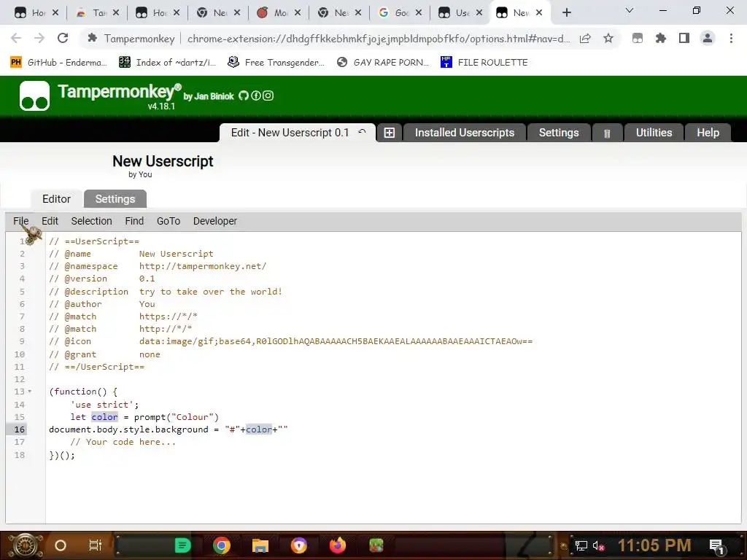Click the muted volume tray icon

point(598,545)
